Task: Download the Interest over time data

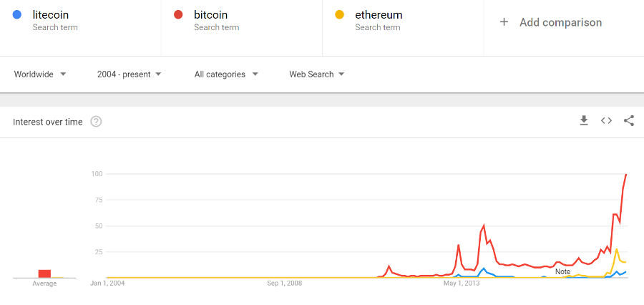Action: click(584, 121)
